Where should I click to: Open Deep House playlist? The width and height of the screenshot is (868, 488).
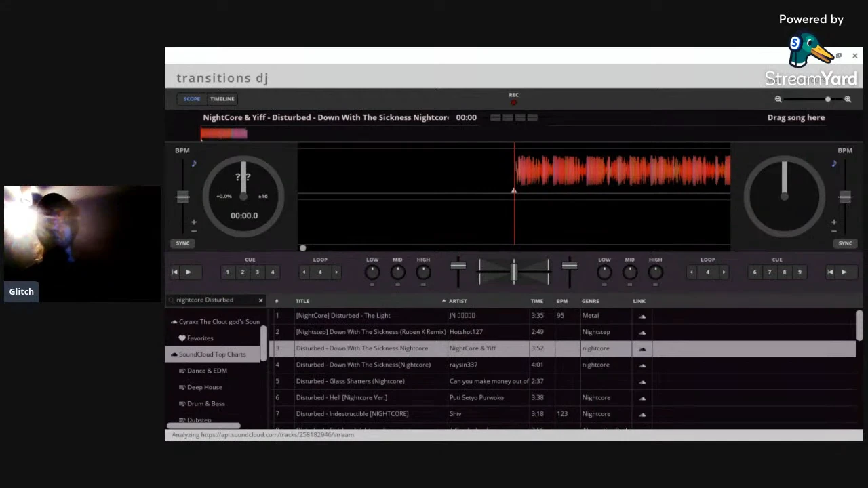(201, 387)
